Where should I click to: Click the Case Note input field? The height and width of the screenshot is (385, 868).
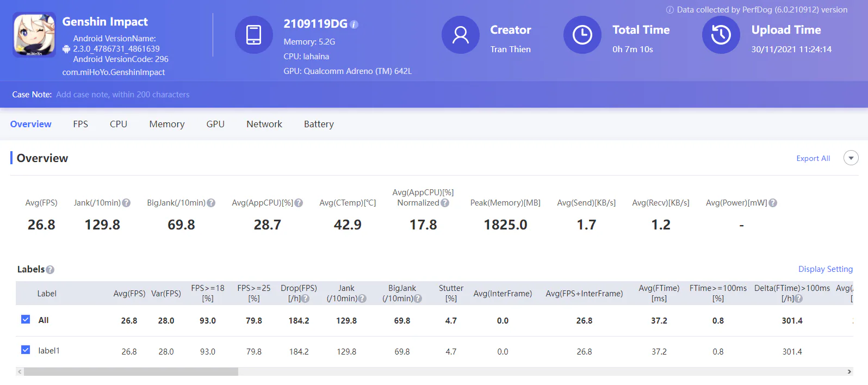coord(123,95)
